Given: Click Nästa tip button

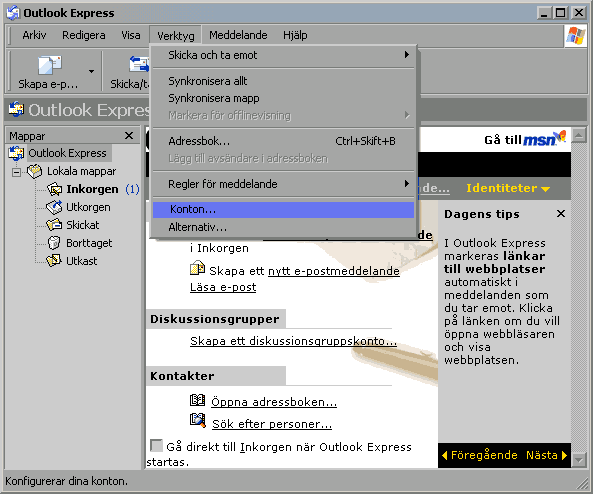Looking at the screenshot, I should (546, 455).
